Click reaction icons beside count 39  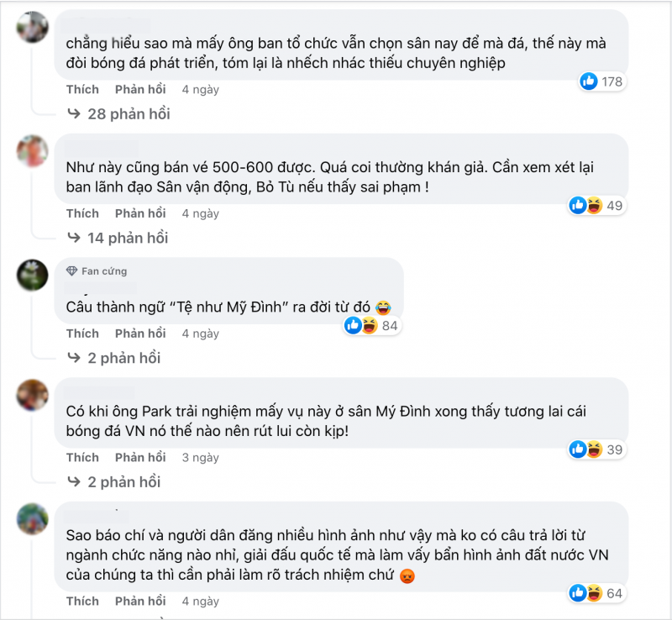[584, 449]
